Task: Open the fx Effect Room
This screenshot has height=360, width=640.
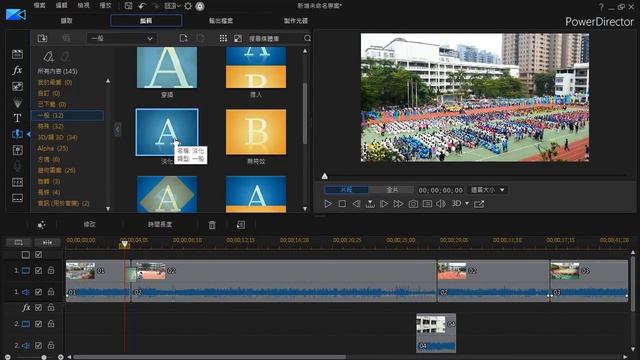Action: pyautogui.click(x=17, y=70)
